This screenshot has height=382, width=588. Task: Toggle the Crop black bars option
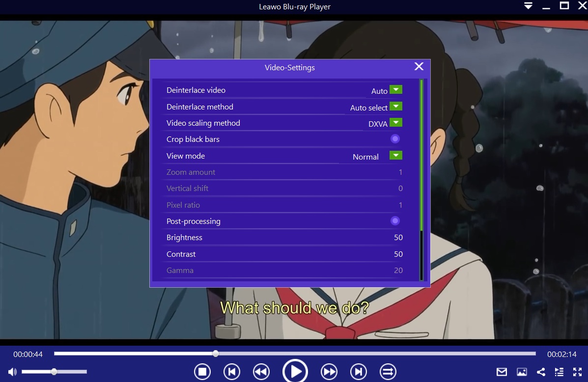[x=395, y=139]
